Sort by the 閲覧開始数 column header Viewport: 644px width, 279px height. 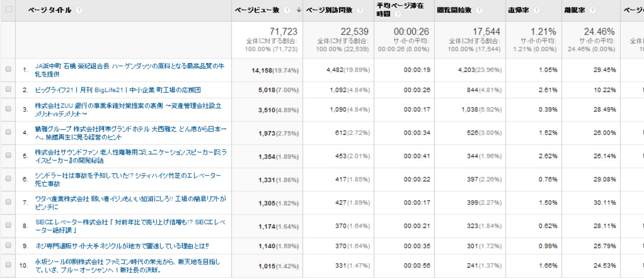click(455, 10)
